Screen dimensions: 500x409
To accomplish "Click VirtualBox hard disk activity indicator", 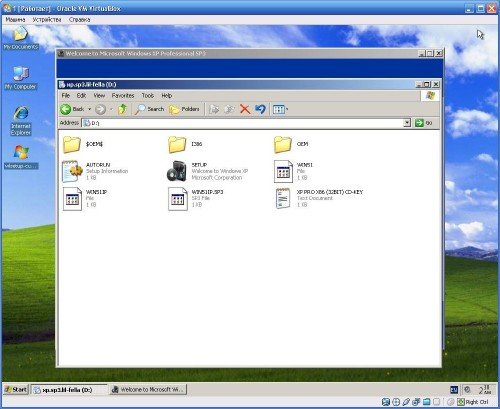I will click(386, 402).
